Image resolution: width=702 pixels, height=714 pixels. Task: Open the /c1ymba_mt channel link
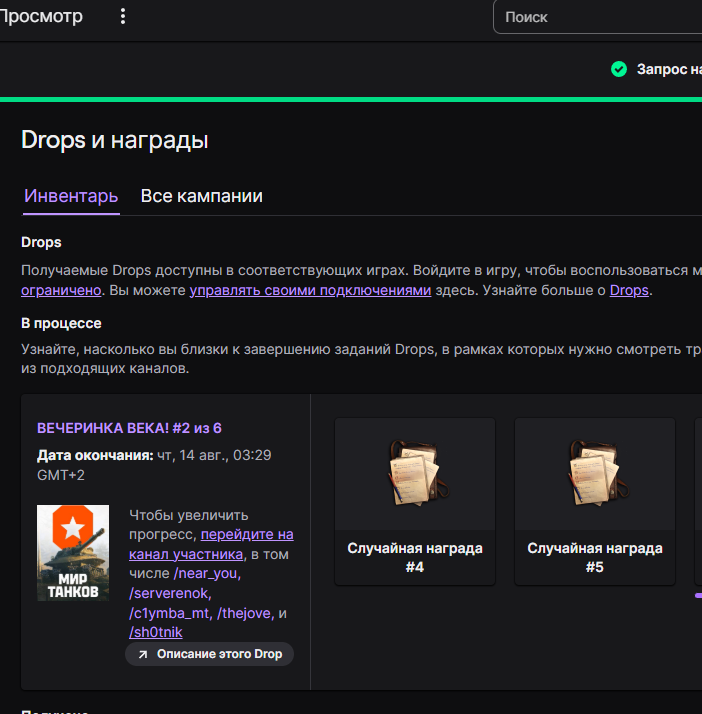tap(172, 613)
